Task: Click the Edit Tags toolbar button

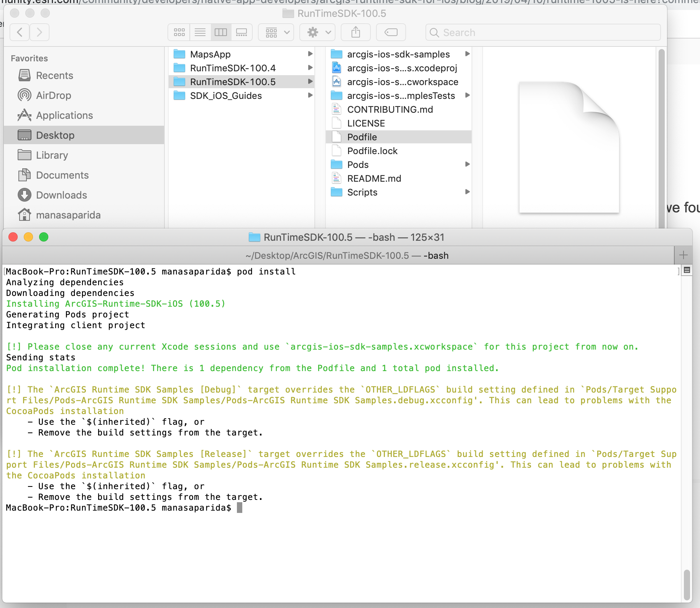Action: 391,32
